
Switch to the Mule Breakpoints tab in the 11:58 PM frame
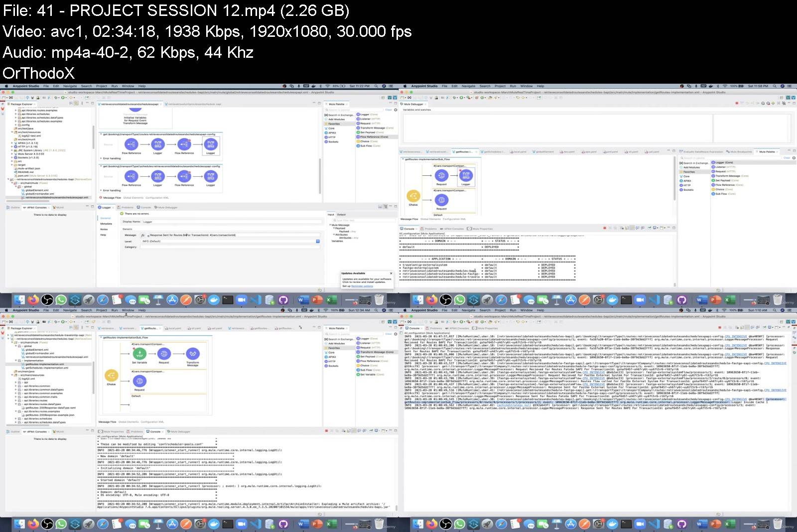point(740,152)
